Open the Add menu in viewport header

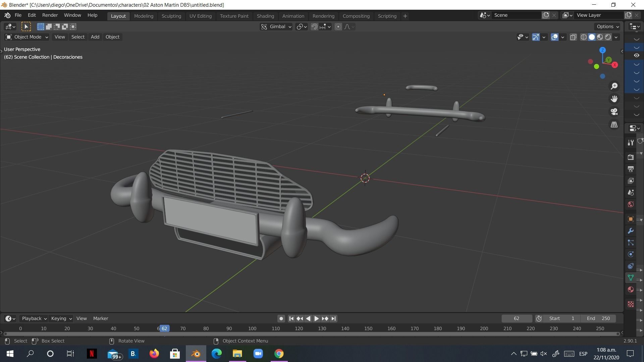pos(95,37)
